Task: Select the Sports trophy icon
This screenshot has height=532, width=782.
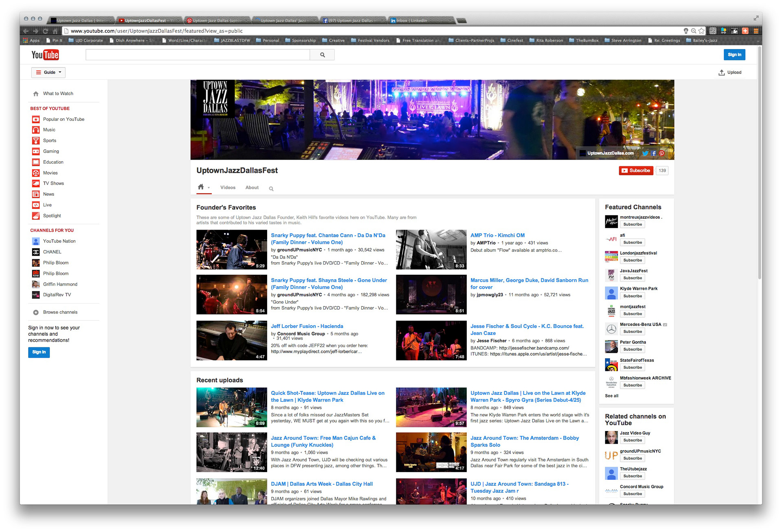Action: tap(36, 141)
